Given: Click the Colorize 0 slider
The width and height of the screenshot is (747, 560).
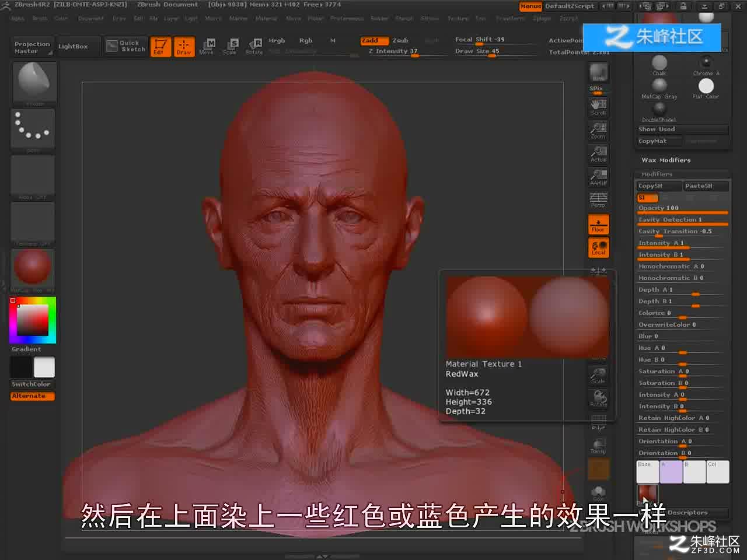Looking at the screenshot, I should point(683,313).
